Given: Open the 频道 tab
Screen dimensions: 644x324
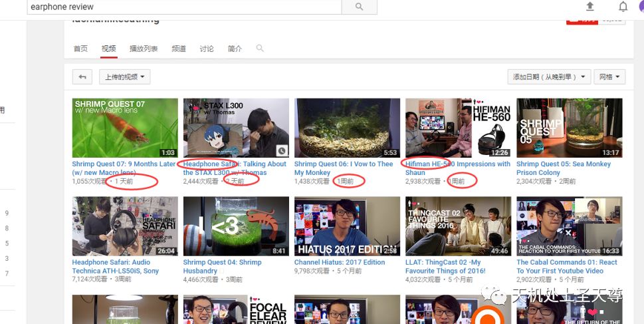Looking at the screenshot, I should [179, 49].
